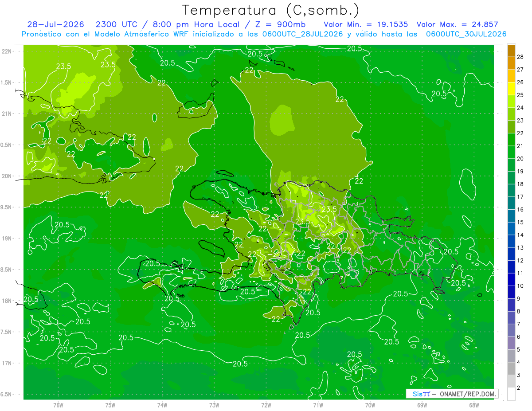The height and width of the screenshot is (411, 532).
Task: Click the legend value label 10
Action: 520,286
